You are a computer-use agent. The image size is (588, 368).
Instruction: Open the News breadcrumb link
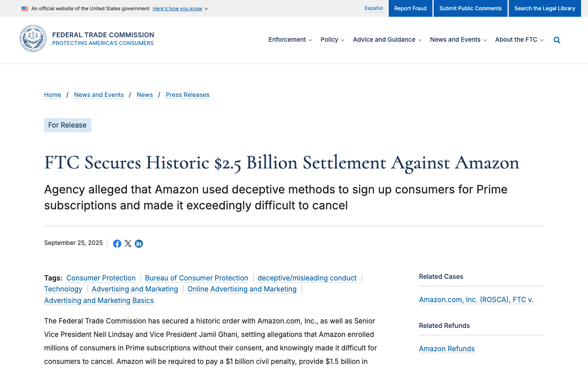[145, 95]
